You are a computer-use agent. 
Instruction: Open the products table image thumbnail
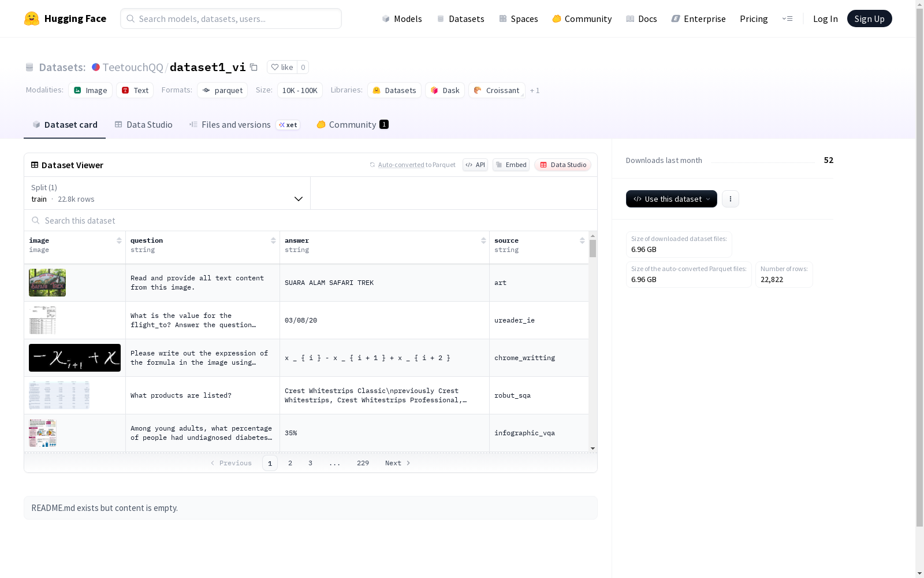59,395
